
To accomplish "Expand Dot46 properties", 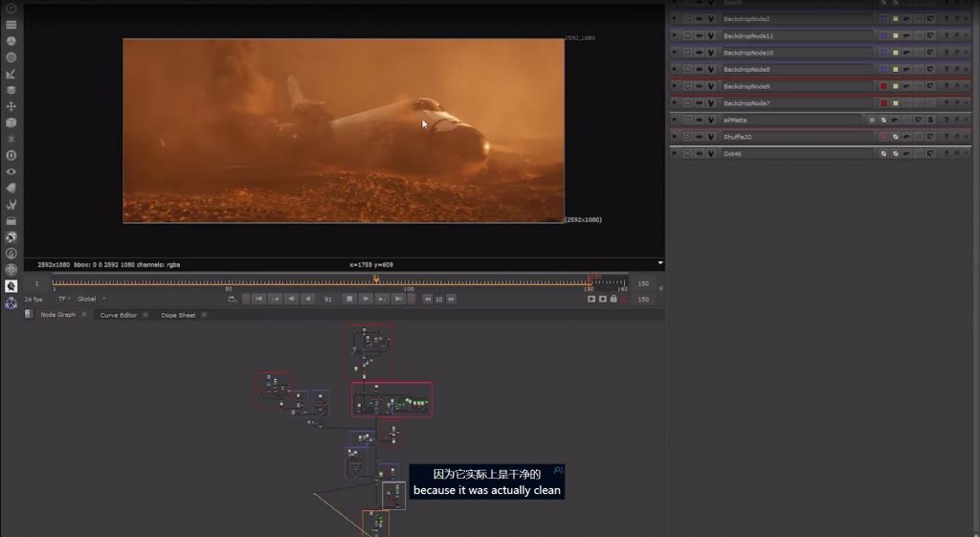I will pos(675,153).
